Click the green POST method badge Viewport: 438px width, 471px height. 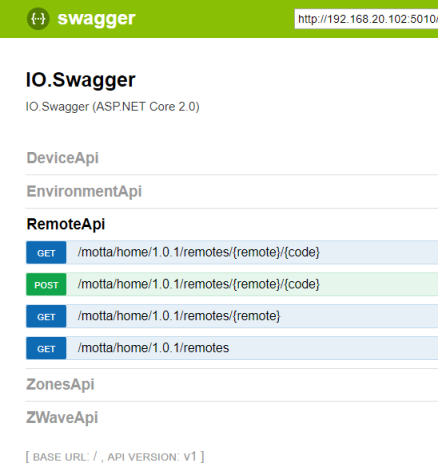pos(46,285)
